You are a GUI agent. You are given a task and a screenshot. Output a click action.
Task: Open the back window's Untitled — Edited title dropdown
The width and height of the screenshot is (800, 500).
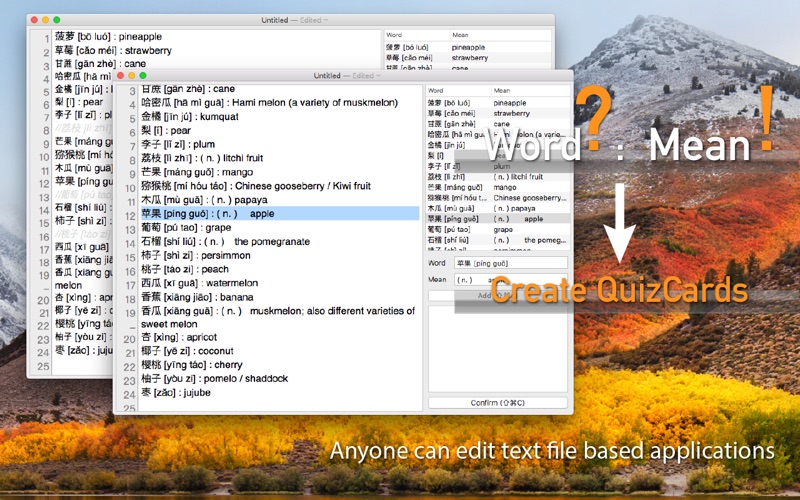tap(294, 20)
